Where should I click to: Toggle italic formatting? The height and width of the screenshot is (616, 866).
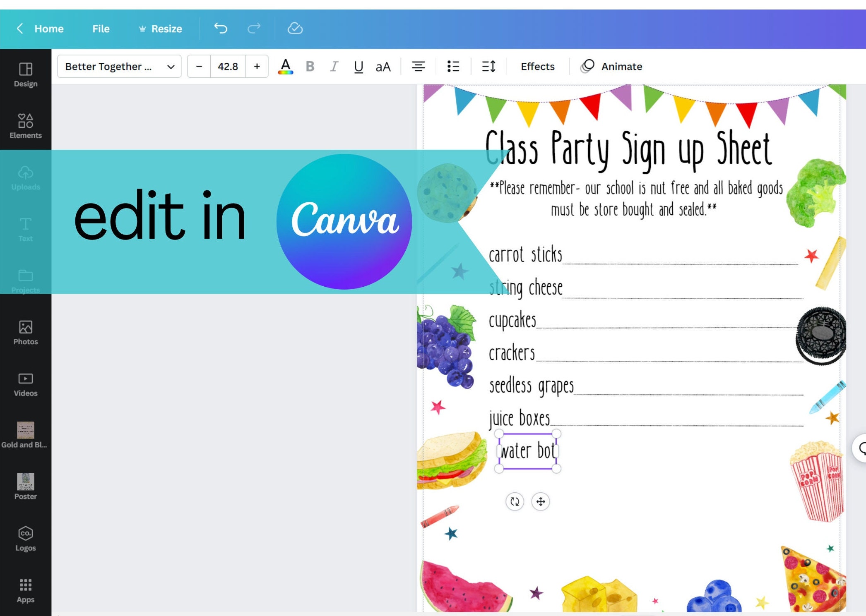pyautogui.click(x=334, y=66)
